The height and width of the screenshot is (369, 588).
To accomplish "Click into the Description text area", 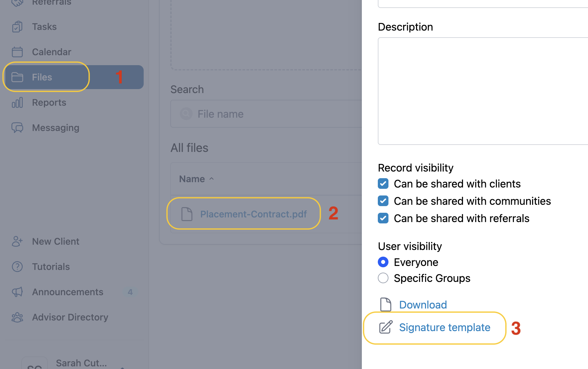I will 482,91.
